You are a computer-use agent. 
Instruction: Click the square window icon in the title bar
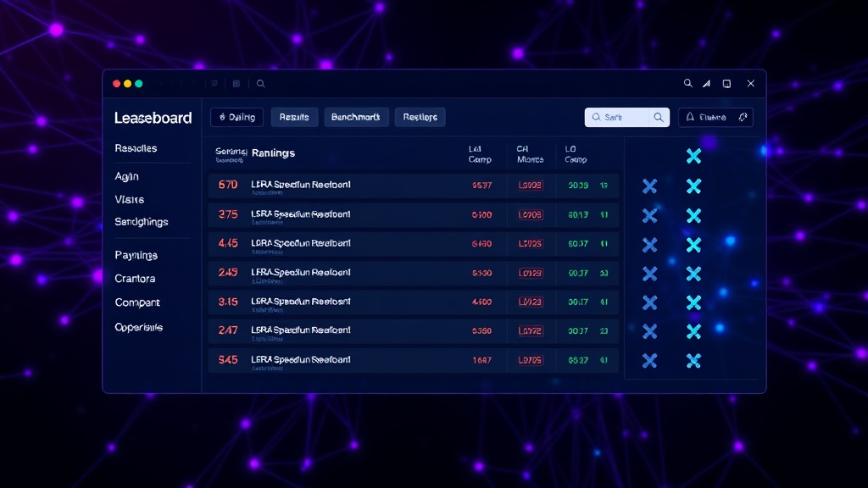[726, 84]
